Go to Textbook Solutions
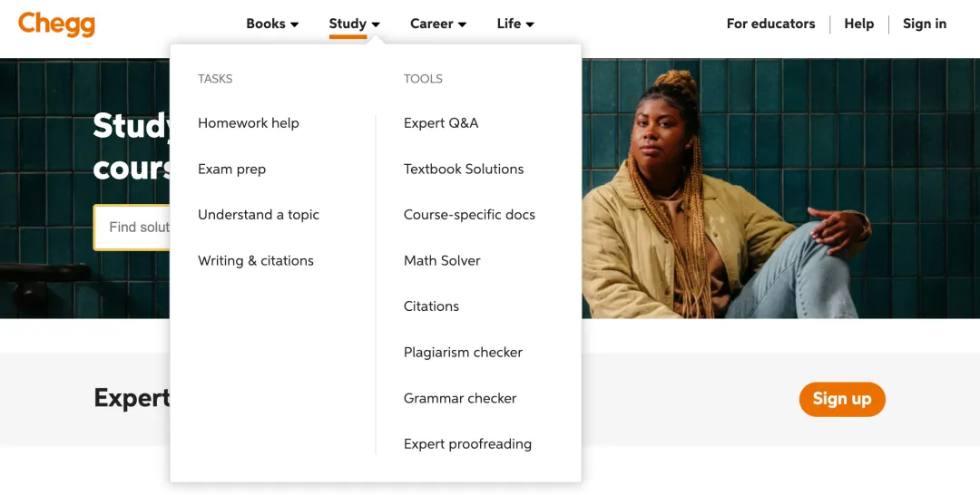Viewport: 980px width, 495px height. pyautogui.click(x=464, y=170)
